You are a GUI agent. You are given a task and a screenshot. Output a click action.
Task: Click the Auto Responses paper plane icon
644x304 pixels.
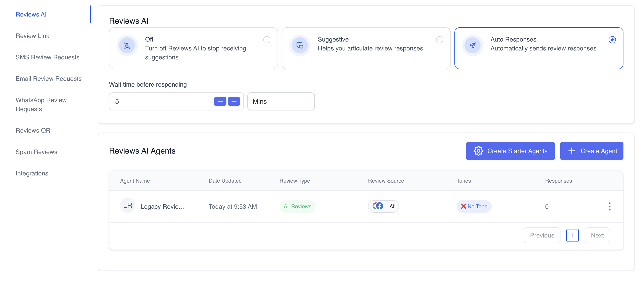tap(473, 46)
